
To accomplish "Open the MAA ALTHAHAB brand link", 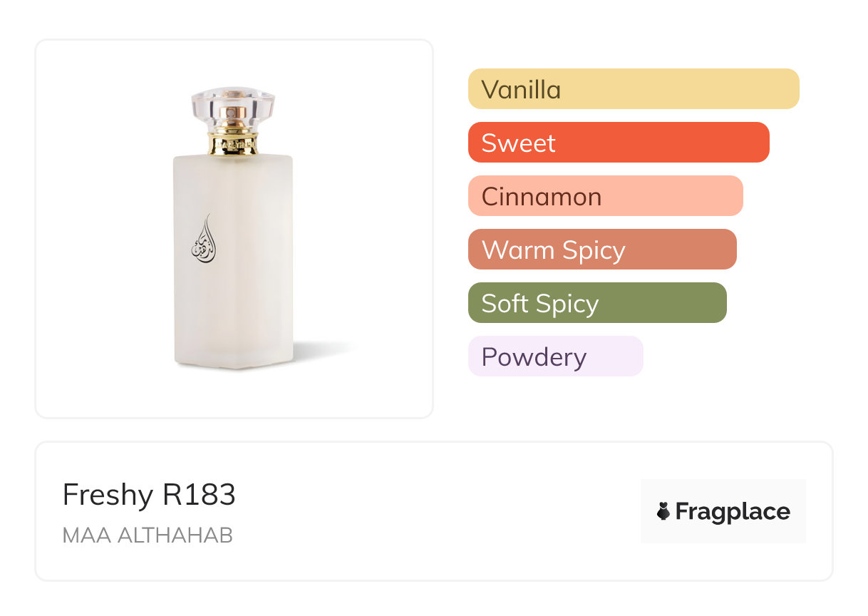I will tap(148, 535).
